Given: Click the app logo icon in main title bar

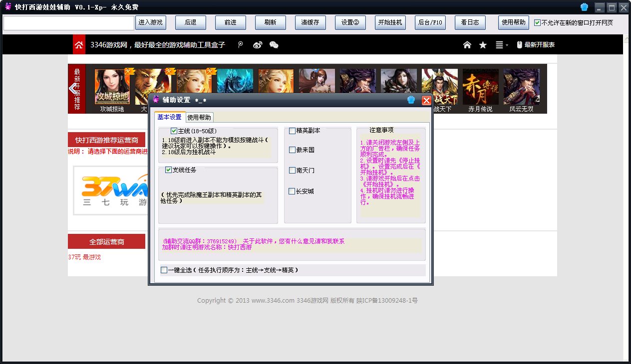Looking at the screenshot, I should point(8,7).
